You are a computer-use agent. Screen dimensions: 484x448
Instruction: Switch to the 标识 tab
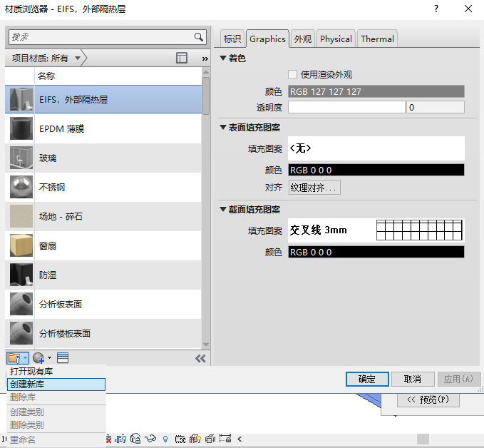coord(232,39)
